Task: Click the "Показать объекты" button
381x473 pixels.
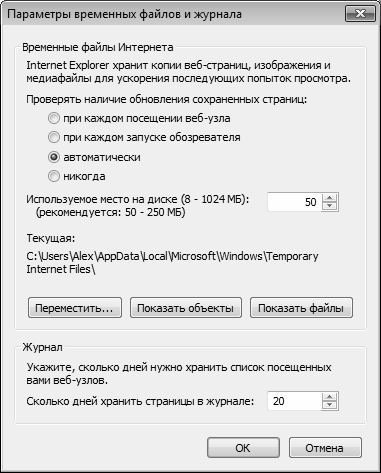Action: pos(186,308)
